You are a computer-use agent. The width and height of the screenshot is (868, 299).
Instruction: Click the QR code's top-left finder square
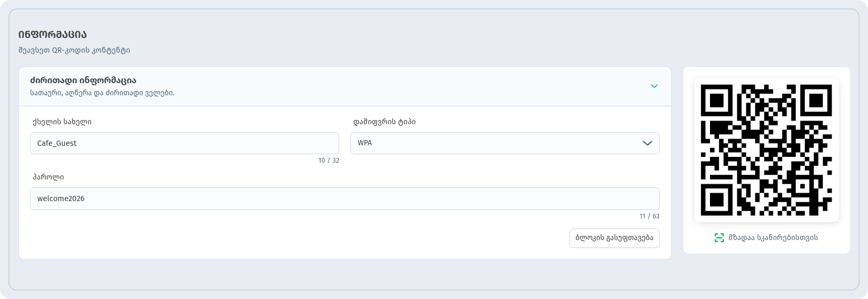(x=717, y=101)
